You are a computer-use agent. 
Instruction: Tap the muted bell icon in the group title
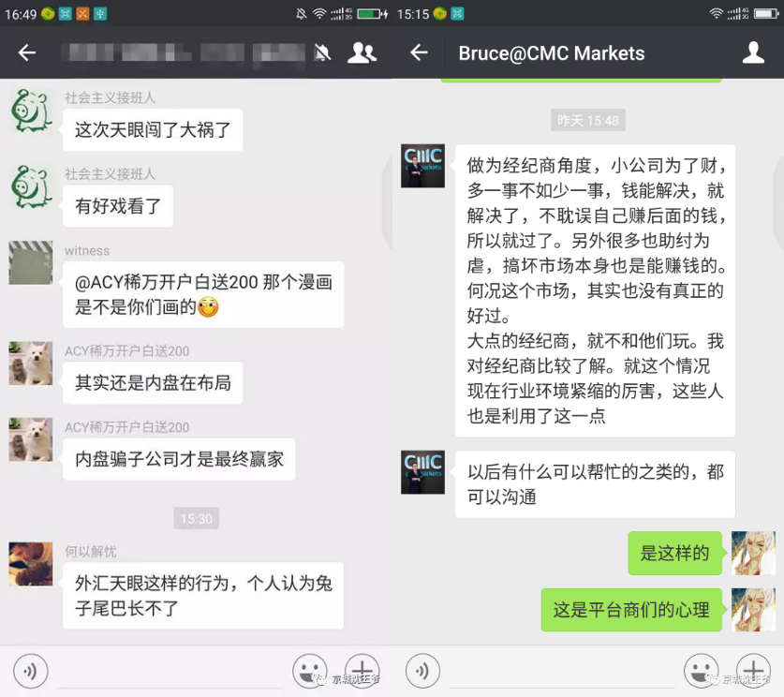point(322,52)
